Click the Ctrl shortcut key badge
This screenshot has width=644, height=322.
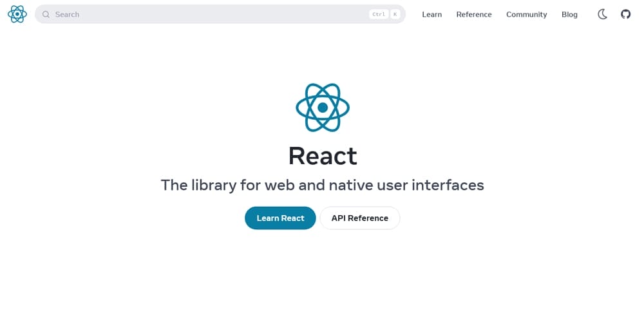379,14
